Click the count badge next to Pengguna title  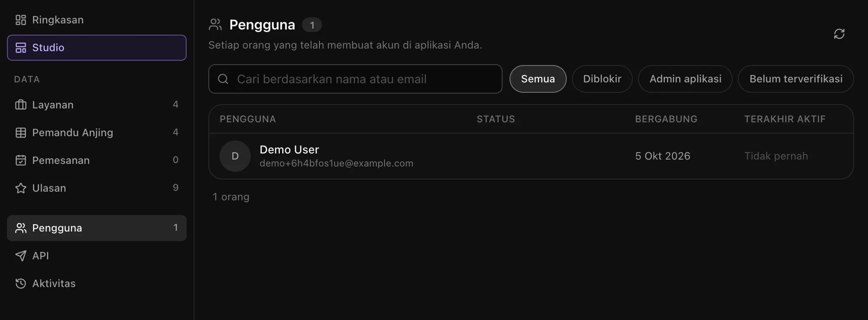pyautogui.click(x=312, y=25)
